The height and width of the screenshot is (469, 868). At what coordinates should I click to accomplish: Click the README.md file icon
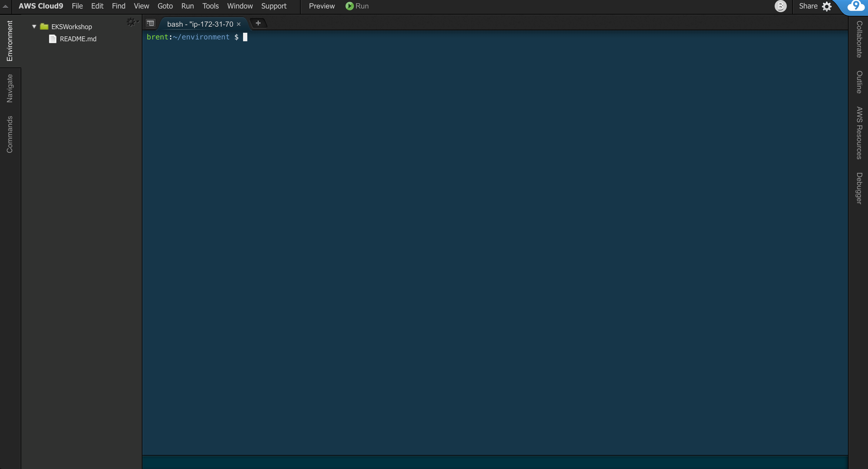(52, 39)
